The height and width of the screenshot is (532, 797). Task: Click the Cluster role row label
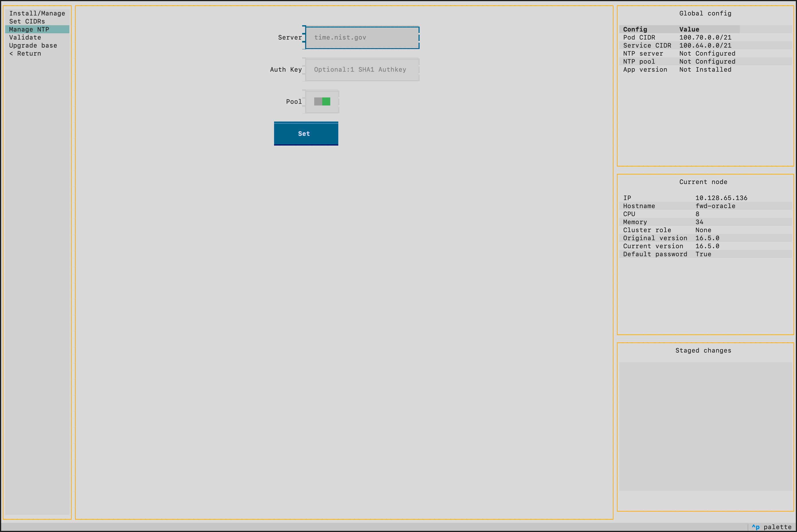647,230
